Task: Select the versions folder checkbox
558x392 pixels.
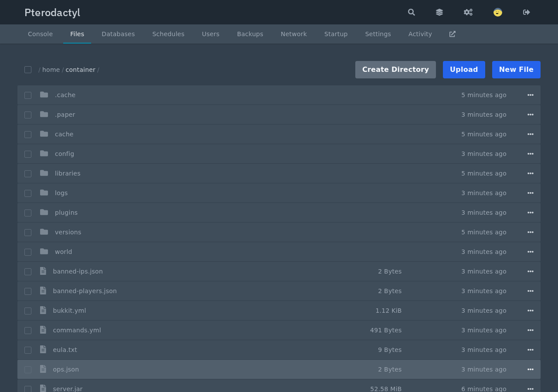Action: coord(28,233)
